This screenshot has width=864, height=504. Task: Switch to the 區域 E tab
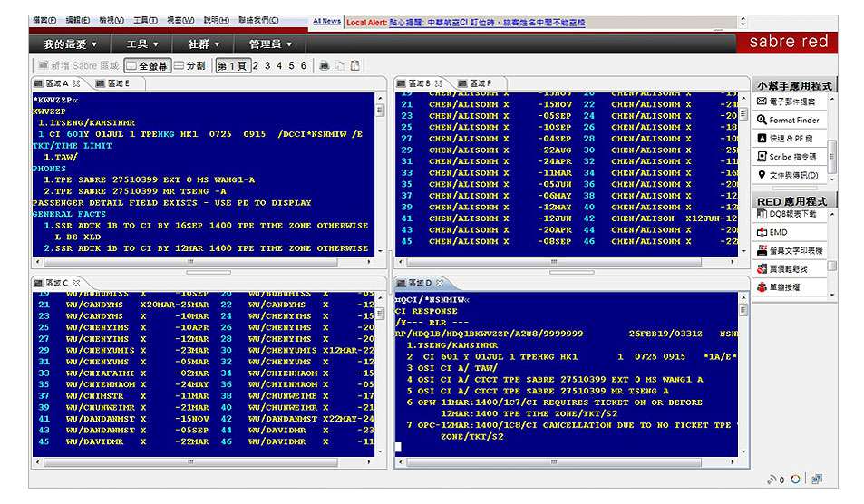[x=113, y=83]
